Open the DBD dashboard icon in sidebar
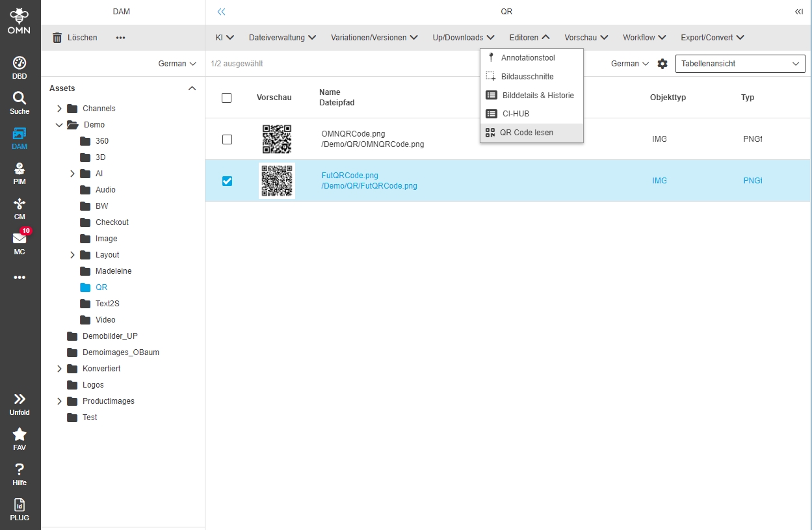Viewport: 812px width, 530px height. [x=20, y=64]
